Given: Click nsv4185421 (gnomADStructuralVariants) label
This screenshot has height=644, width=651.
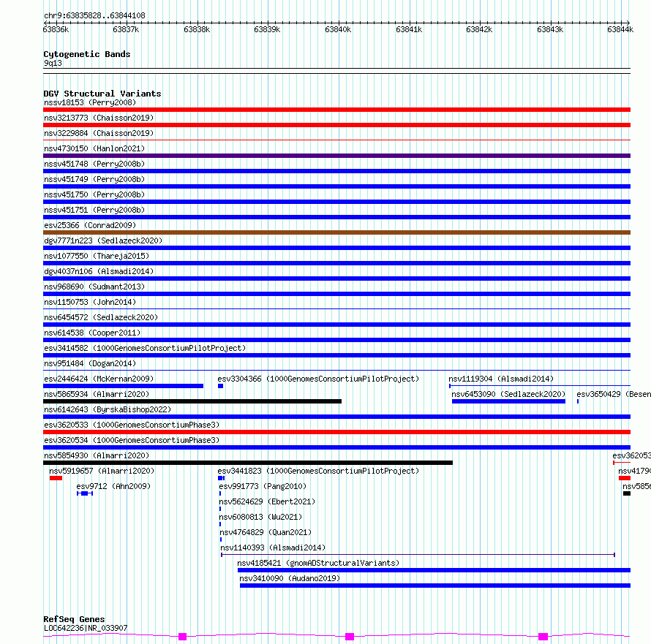Looking at the screenshot, I should 318,563.
